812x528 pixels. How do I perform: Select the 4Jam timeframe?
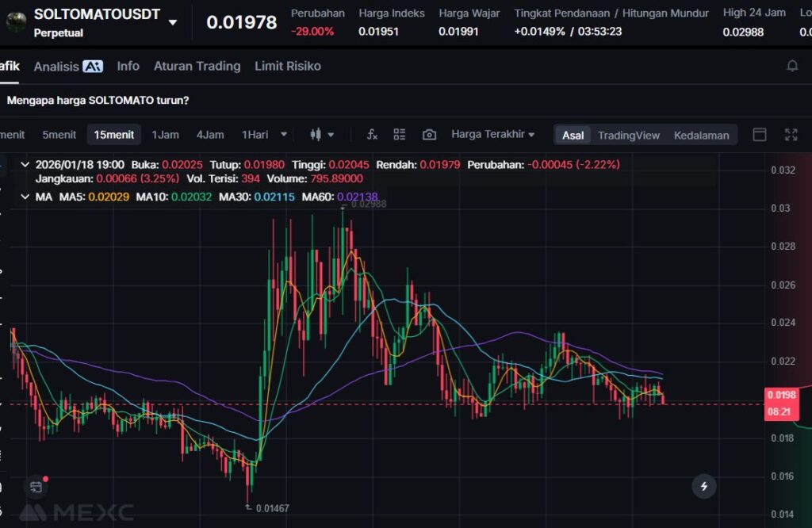(210, 135)
